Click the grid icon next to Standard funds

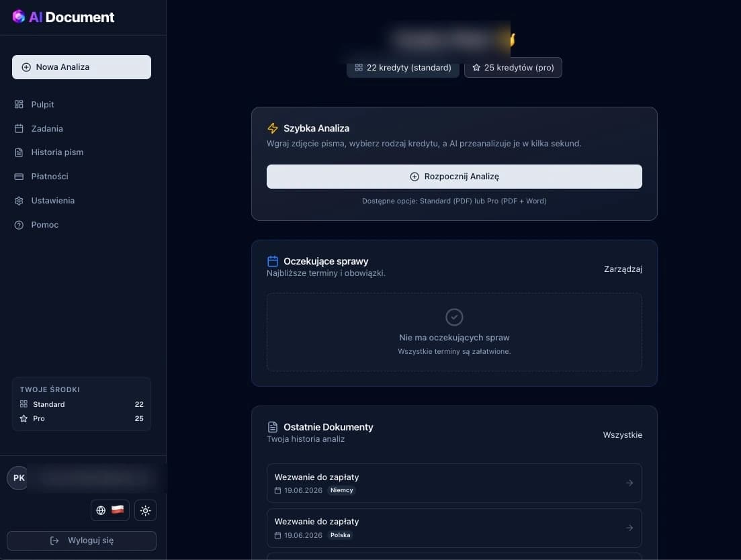point(24,404)
